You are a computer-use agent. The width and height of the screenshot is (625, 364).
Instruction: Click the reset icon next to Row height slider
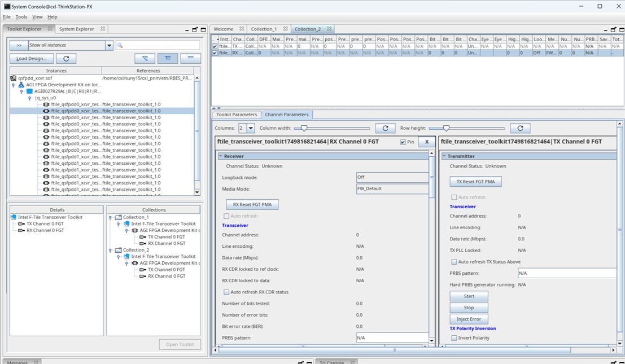coord(519,128)
